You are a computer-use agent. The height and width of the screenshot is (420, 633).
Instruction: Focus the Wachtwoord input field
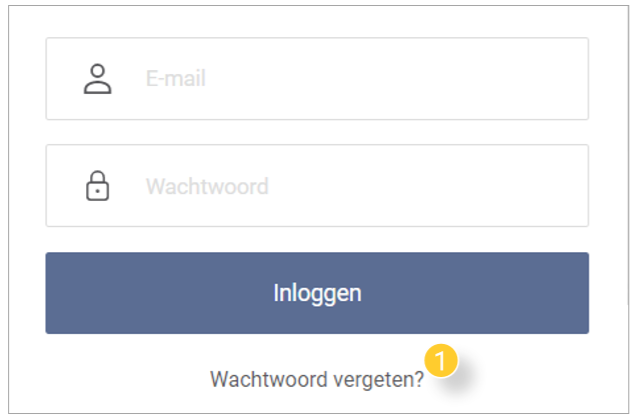317,186
